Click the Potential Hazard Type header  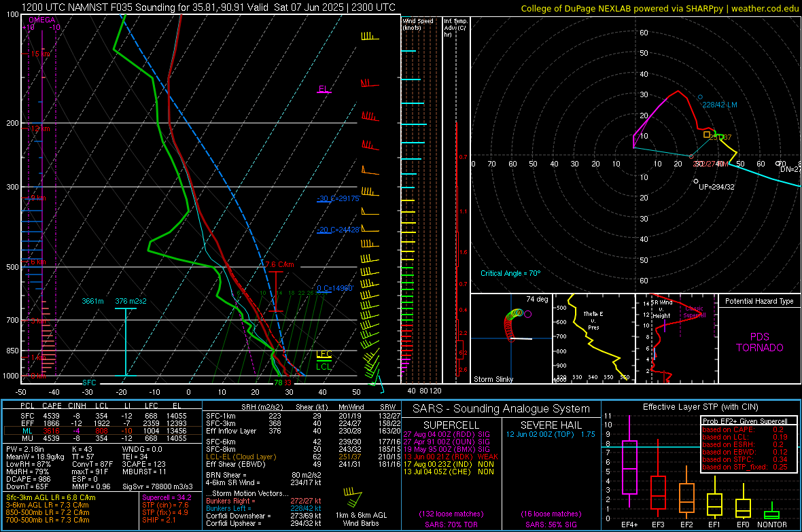[760, 301]
